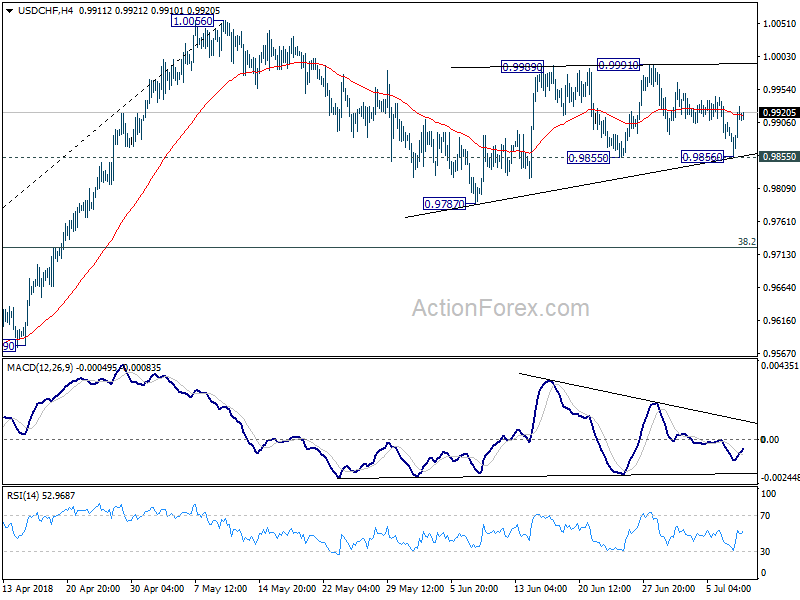
Task: Click the RSI(14) 52.9687 indicator label
Action: pyautogui.click(x=41, y=496)
